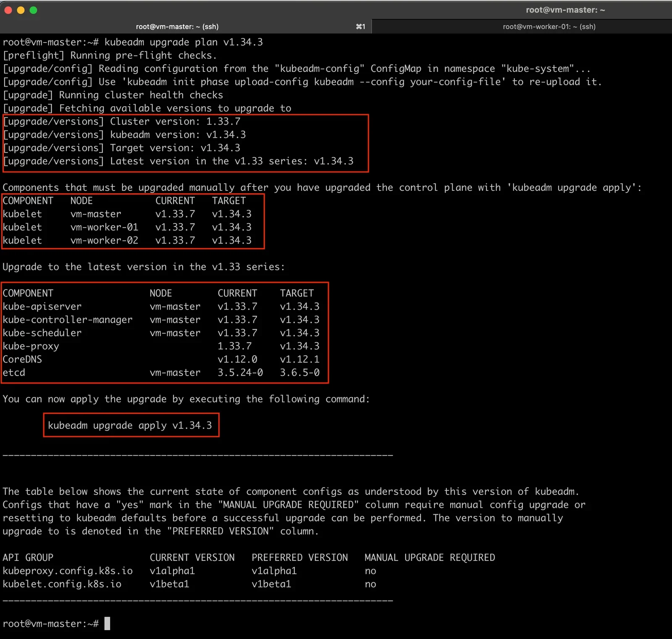Click the red close window button
The image size is (672, 639).
coord(8,10)
